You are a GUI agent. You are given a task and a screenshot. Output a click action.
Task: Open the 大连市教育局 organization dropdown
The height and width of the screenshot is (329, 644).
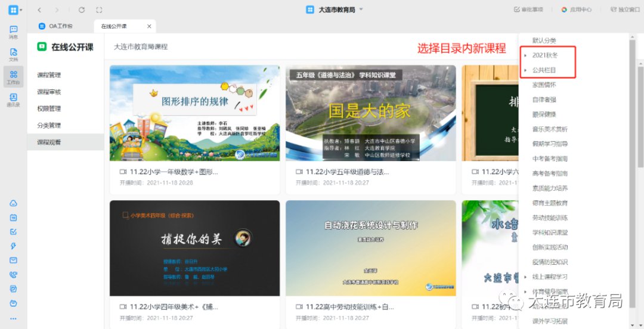click(361, 10)
